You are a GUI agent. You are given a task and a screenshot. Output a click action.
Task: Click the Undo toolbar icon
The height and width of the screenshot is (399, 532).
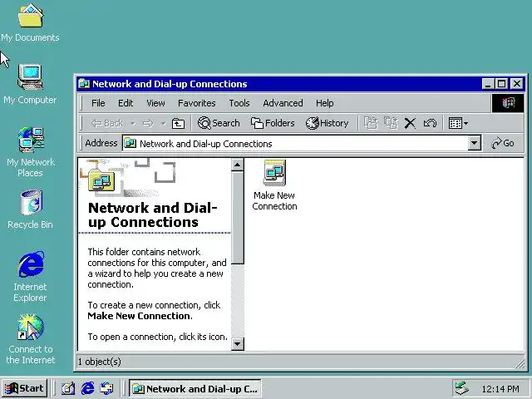(430, 123)
